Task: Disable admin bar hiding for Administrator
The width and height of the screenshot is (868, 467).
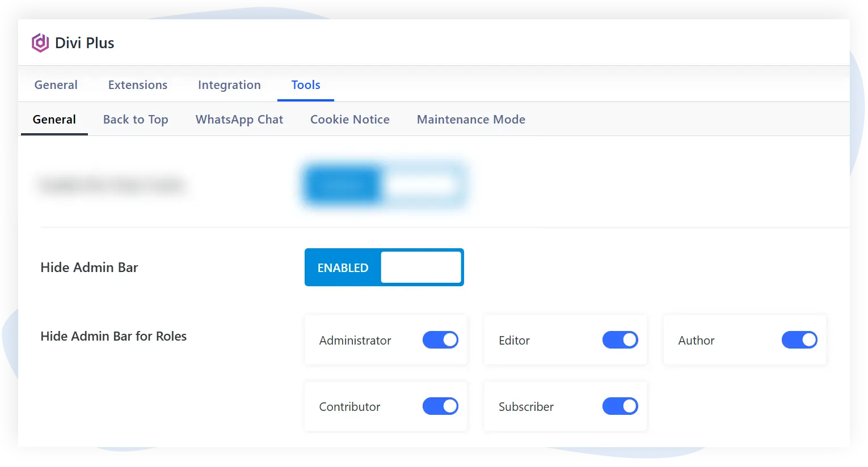Action: (440, 340)
